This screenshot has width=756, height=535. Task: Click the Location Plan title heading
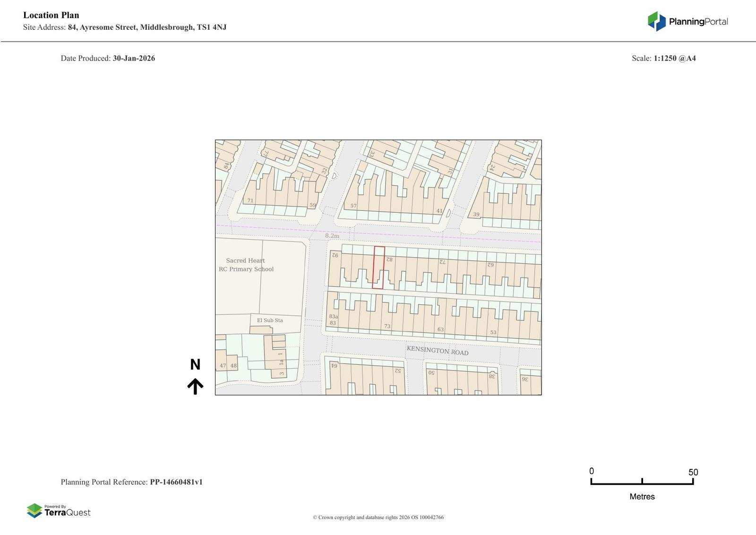(51, 15)
